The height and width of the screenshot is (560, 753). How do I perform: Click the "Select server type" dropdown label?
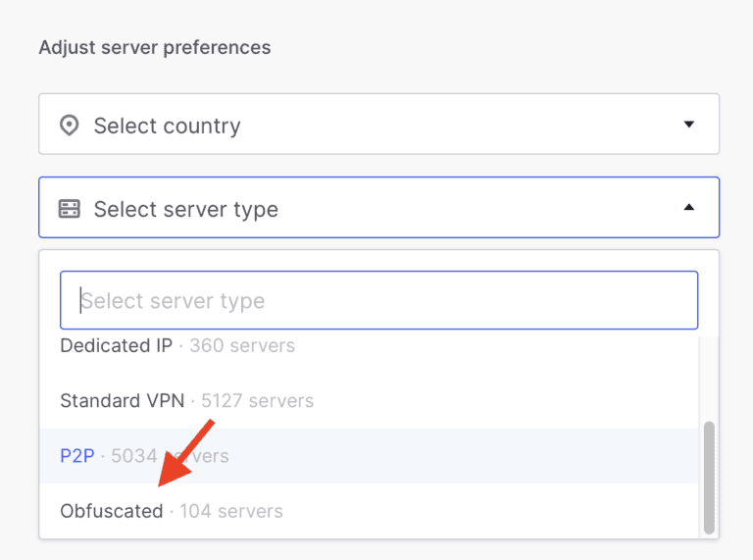coord(185,209)
